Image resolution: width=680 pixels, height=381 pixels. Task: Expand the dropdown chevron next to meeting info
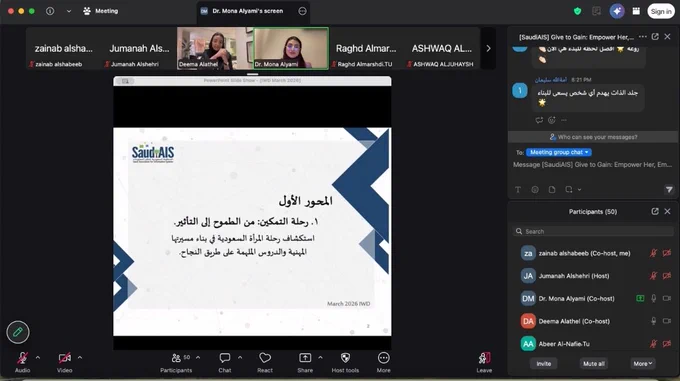coord(69,11)
